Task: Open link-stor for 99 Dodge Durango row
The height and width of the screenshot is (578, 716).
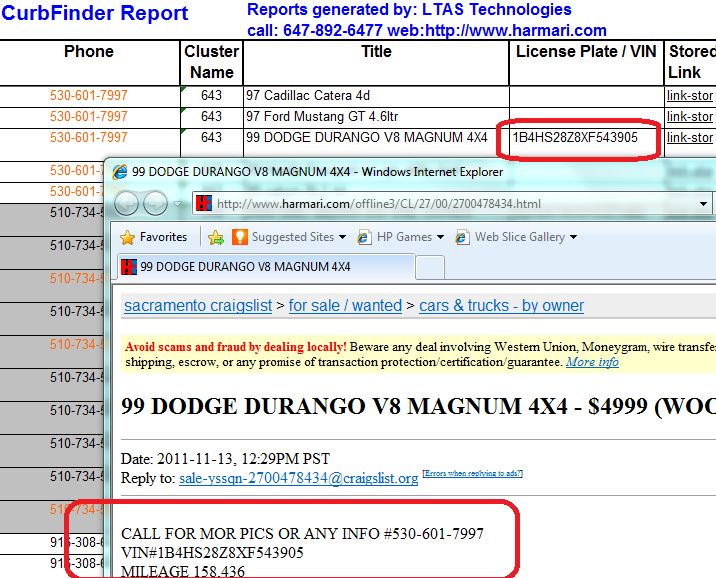Action: point(690,138)
